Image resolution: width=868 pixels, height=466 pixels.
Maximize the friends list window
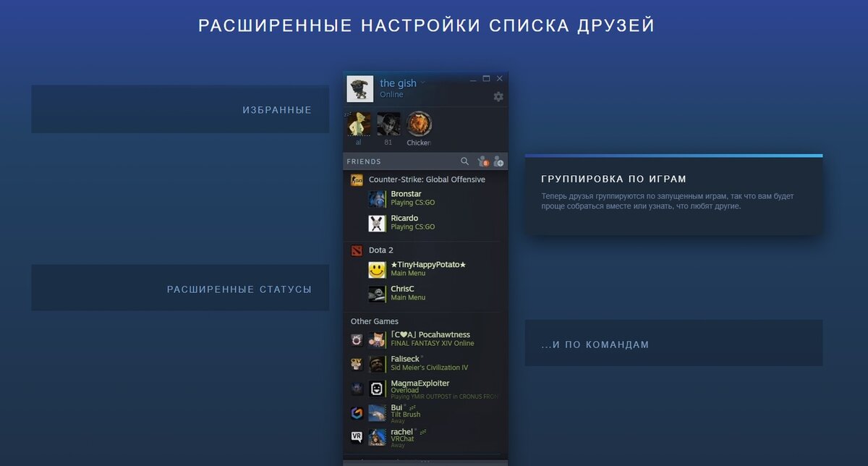486,79
